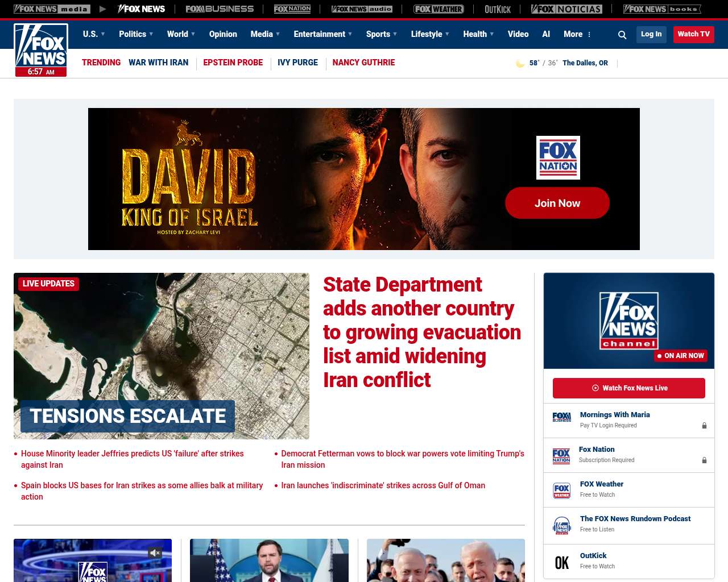Click the Live Updates badge
This screenshot has width=728, height=582.
click(x=49, y=284)
